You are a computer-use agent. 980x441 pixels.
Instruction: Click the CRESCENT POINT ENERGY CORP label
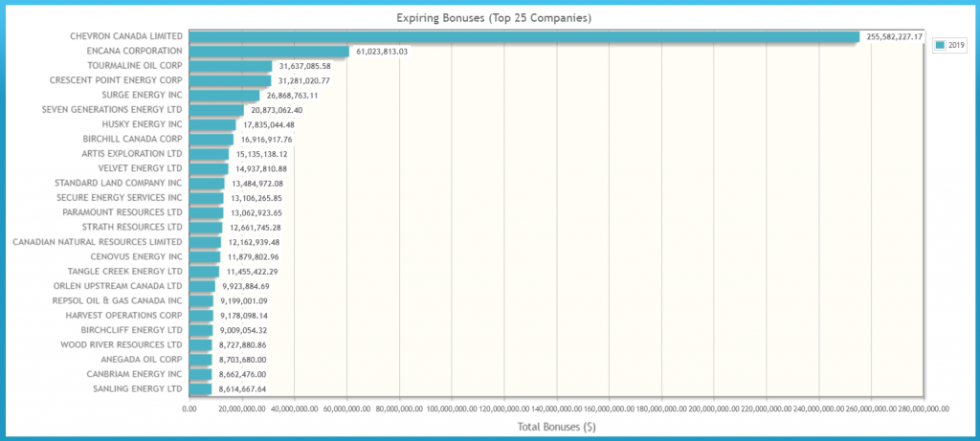(116, 80)
